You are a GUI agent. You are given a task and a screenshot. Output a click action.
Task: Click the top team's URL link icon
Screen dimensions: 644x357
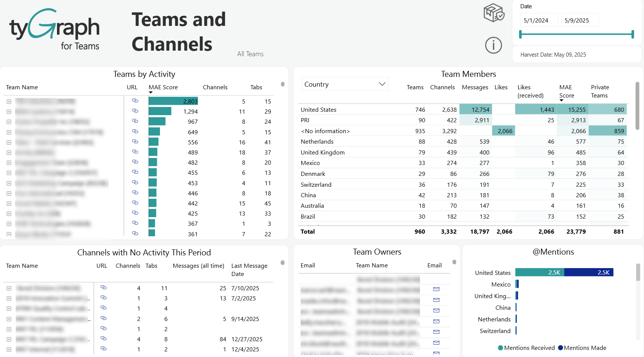tap(135, 100)
